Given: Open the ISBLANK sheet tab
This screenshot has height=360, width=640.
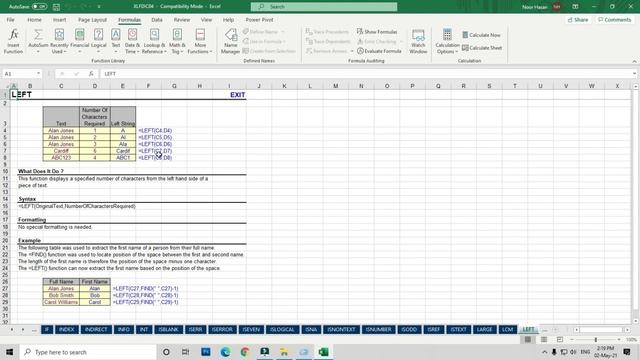Looking at the screenshot, I should point(169,329).
